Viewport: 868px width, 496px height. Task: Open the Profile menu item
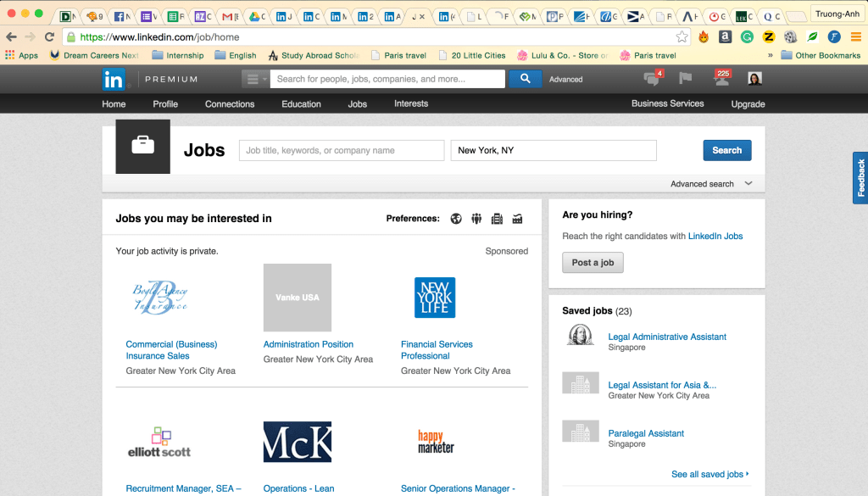tap(165, 104)
